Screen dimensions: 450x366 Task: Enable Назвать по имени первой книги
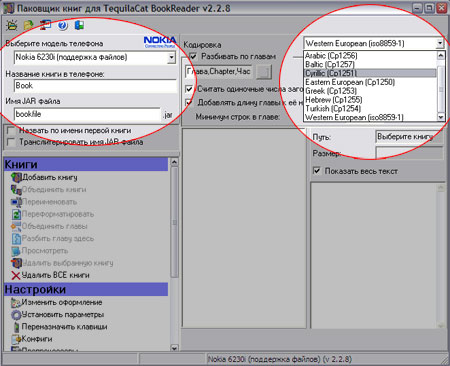pos(11,130)
